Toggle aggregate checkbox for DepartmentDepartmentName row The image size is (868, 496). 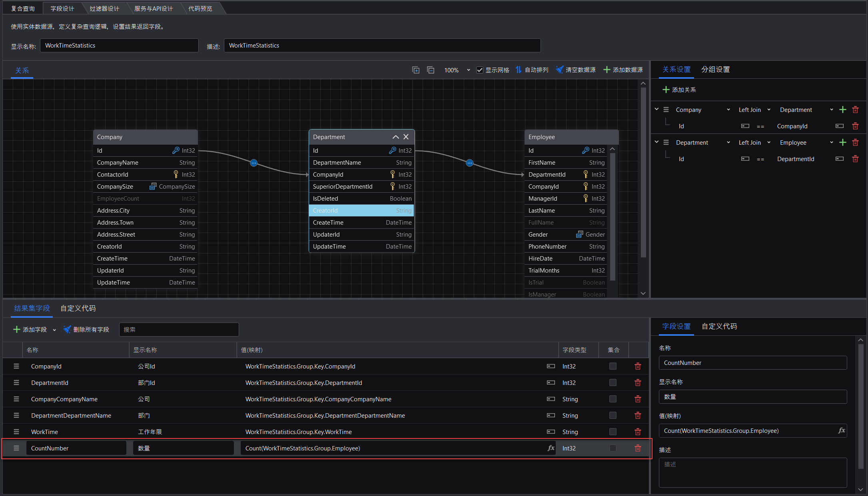click(613, 415)
